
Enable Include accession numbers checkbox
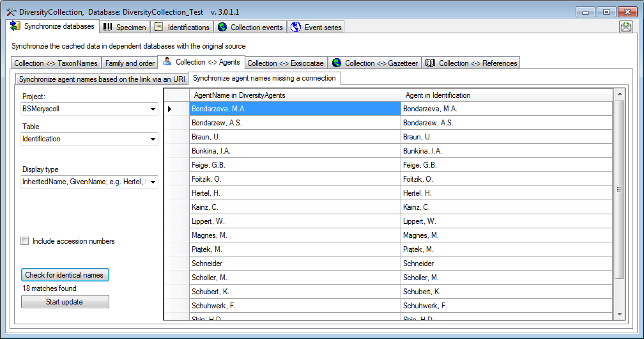click(25, 241)
